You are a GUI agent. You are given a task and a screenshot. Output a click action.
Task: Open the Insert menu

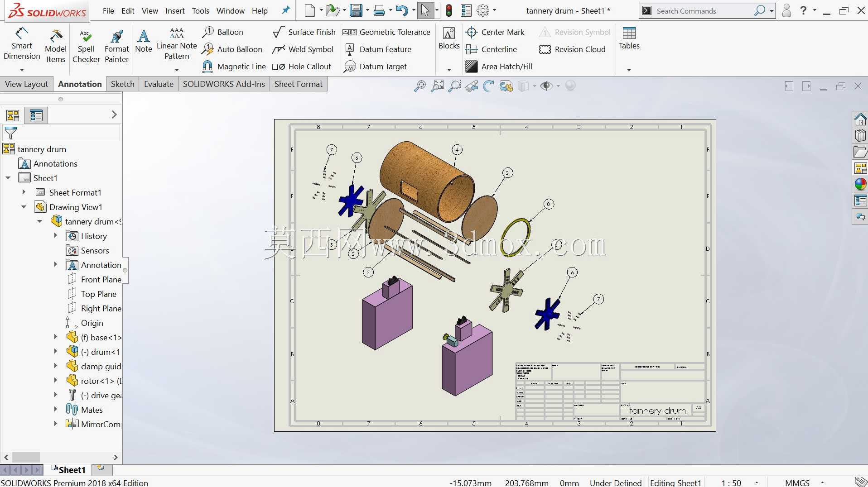(x=175, y=11)
